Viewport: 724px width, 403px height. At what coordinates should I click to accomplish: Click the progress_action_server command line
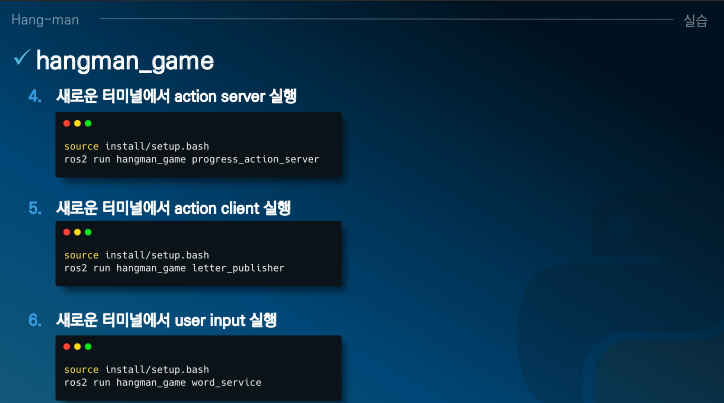[192, 159]
